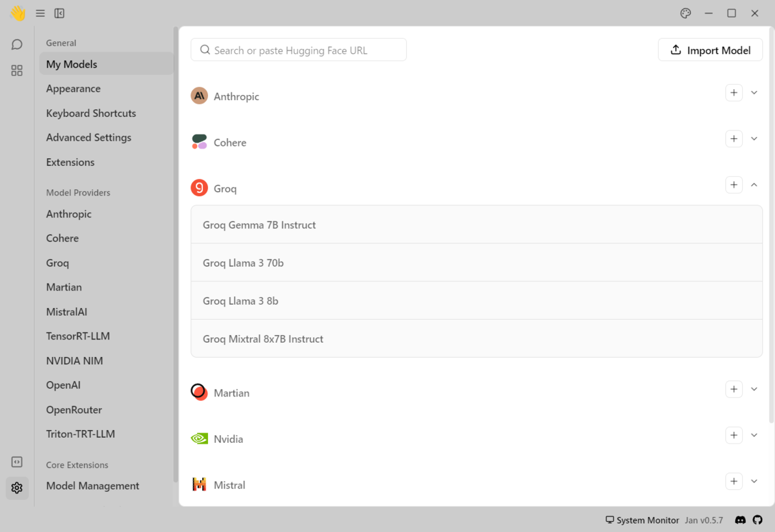Viewport: 775px width, 532px height.
Task: Click the models list scrollbar
Action: 772,225
